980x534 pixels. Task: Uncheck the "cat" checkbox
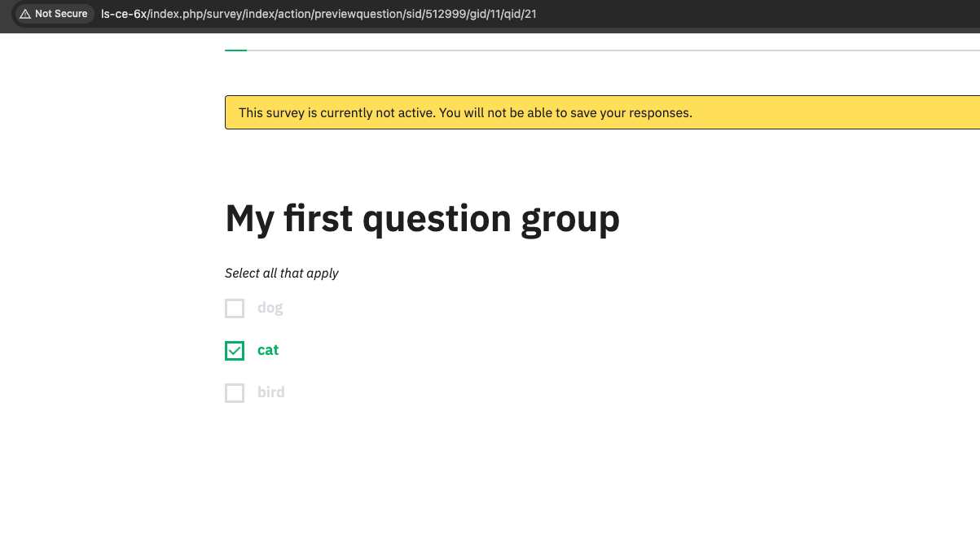(235, 351)
